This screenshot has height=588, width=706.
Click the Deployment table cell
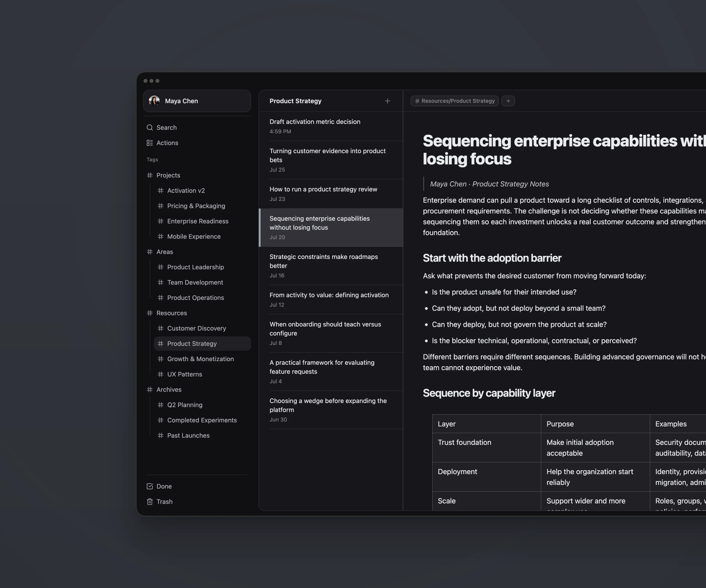coord(486,477)
